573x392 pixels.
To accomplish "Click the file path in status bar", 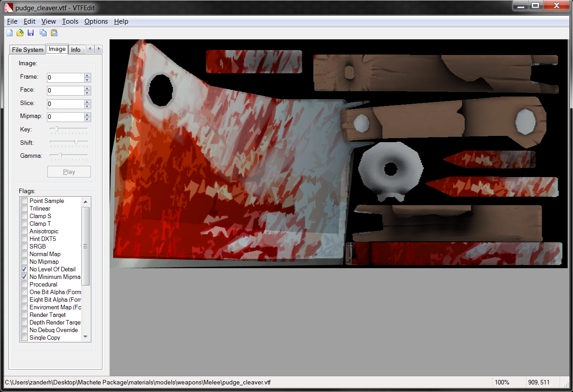I will 138,383.
